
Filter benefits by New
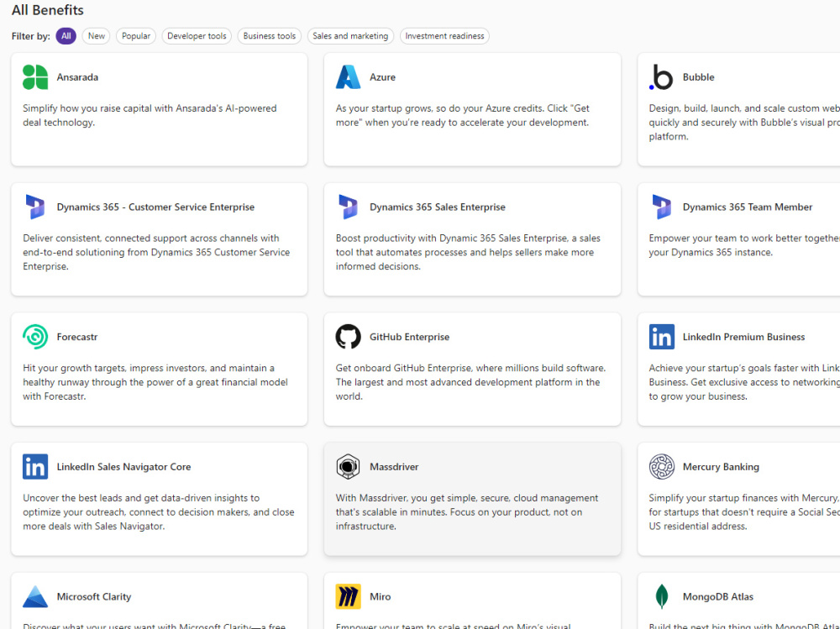coord(97,36)
